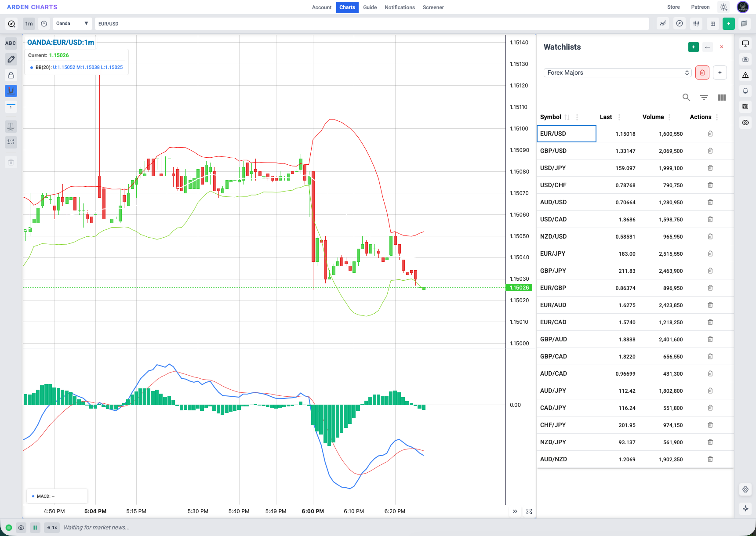Image resolution: width=756 pixels, height=536 pixels.
Task: Open the indicators settings sliders icon in toolbar
Action: click(x=696, y=23)
